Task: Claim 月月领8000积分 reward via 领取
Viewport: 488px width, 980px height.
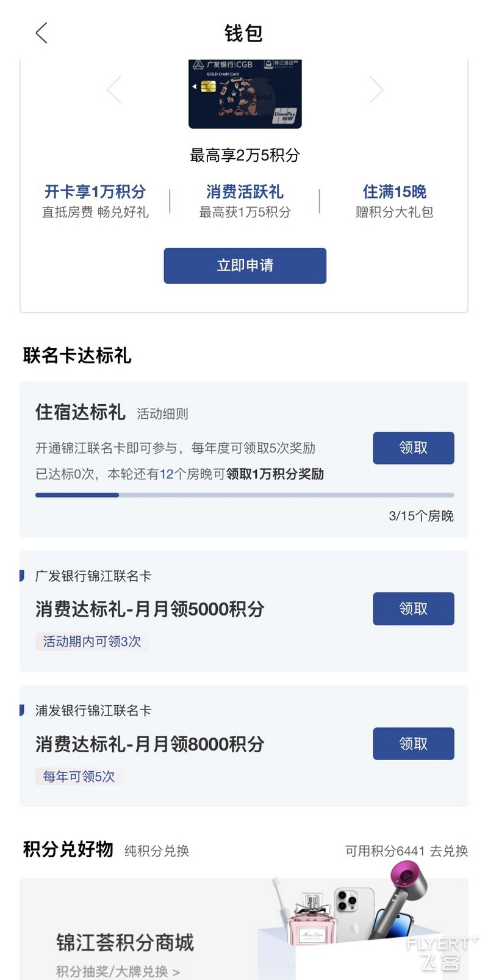Action: point(414,744)
